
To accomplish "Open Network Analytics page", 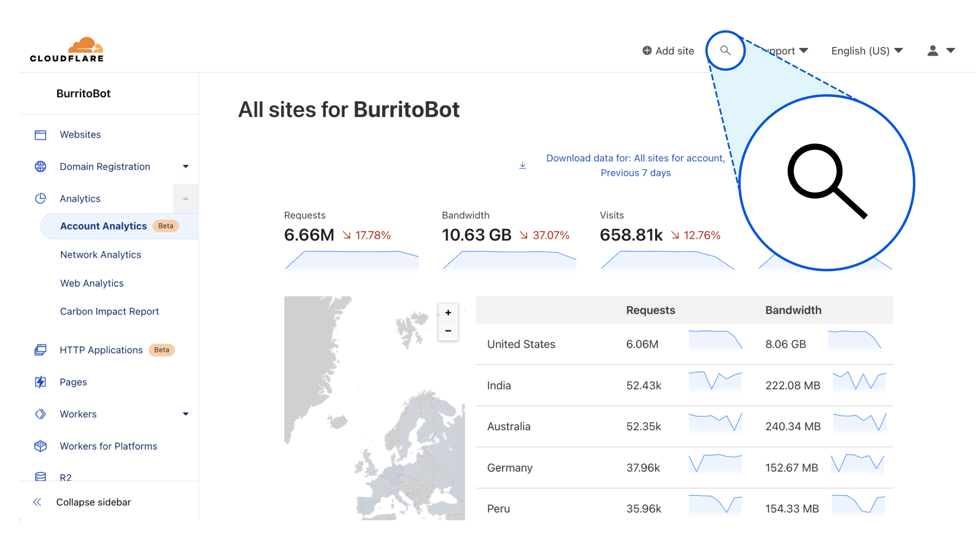I will 101,255.
